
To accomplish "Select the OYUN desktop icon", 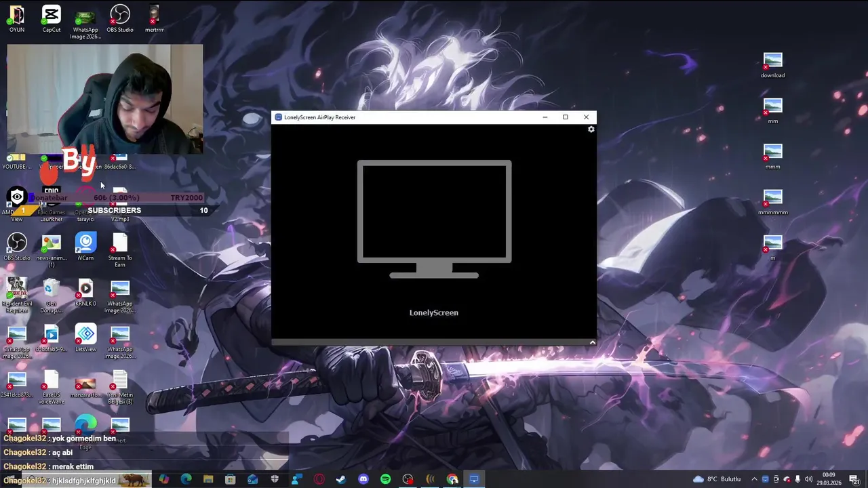I will coord(17,19).
